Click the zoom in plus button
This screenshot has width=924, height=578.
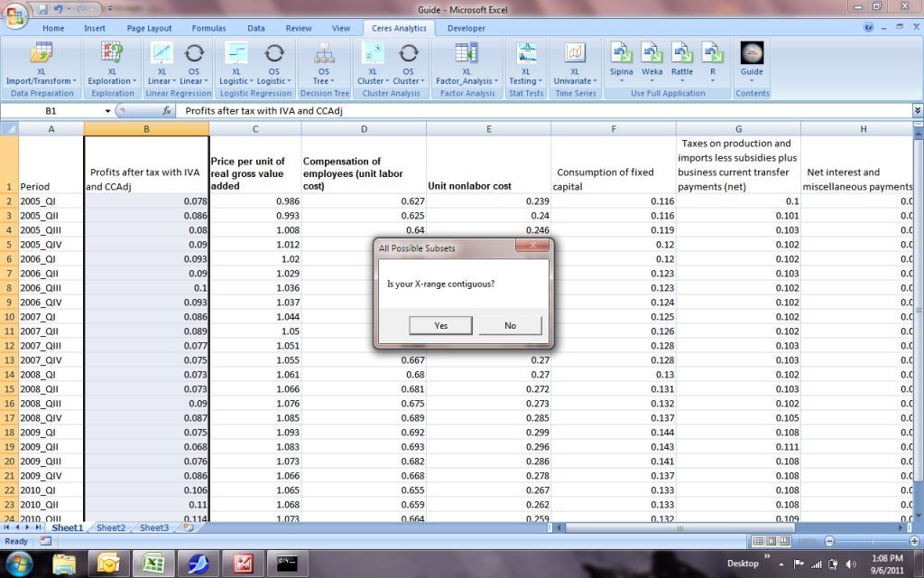914,541
